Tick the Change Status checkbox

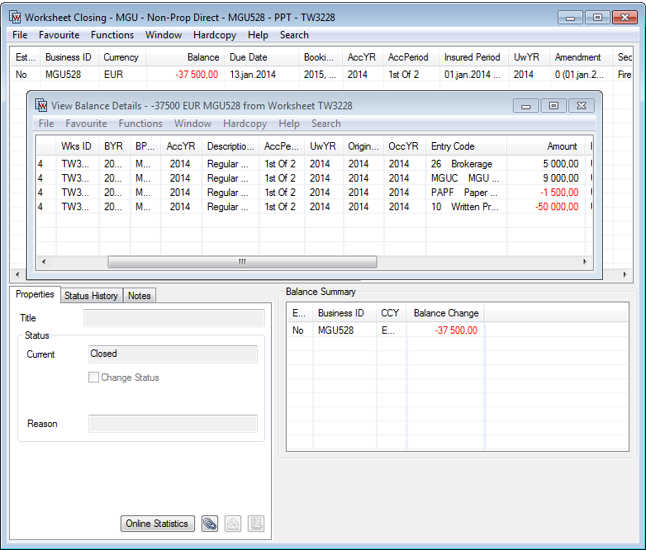pos(94,378)
